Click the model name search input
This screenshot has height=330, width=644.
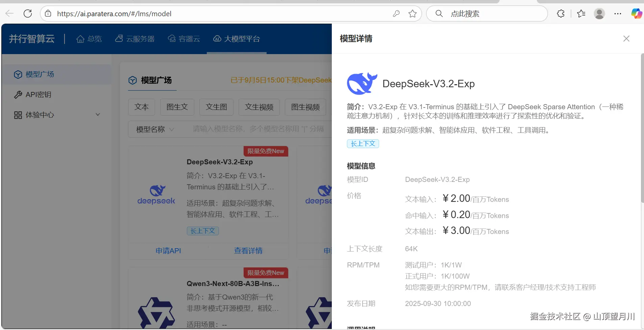click(x=258, y=129)
